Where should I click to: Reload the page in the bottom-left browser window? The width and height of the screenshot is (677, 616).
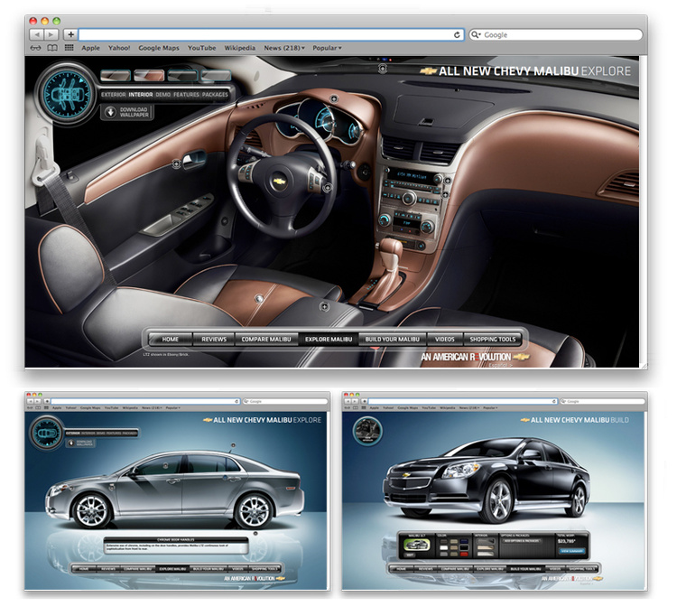tap(237, 401)
